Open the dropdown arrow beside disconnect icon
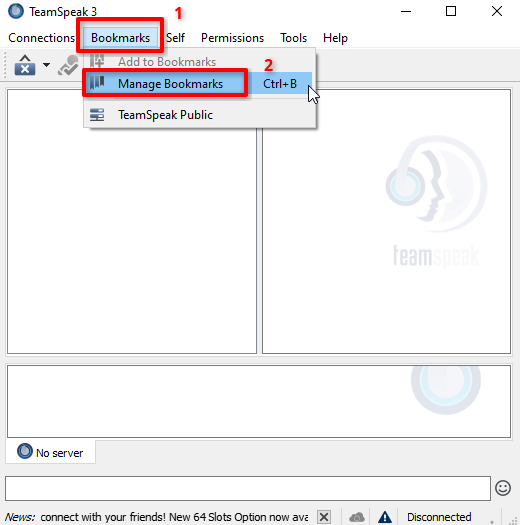 pos(47,65)
